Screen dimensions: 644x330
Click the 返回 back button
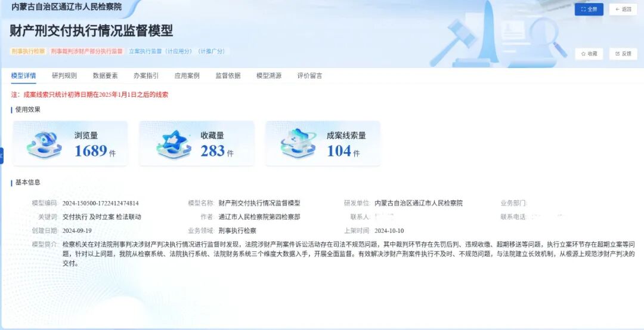(x=623, y=10)
